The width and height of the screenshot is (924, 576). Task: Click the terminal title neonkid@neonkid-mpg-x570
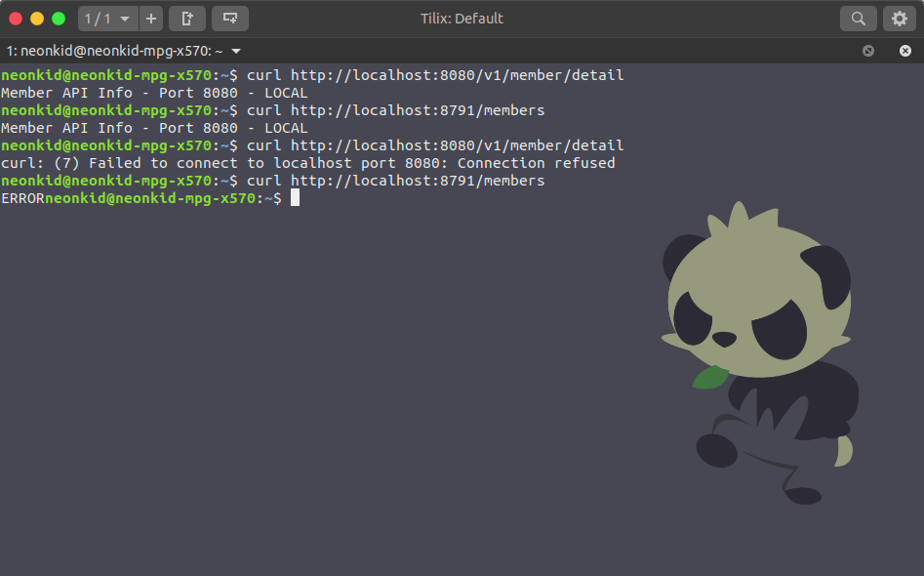115,52
